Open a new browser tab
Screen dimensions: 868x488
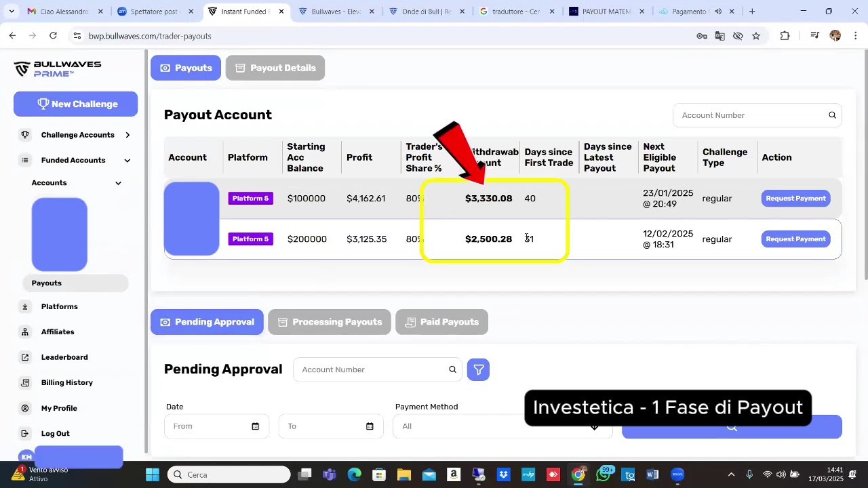coord(752,12)
